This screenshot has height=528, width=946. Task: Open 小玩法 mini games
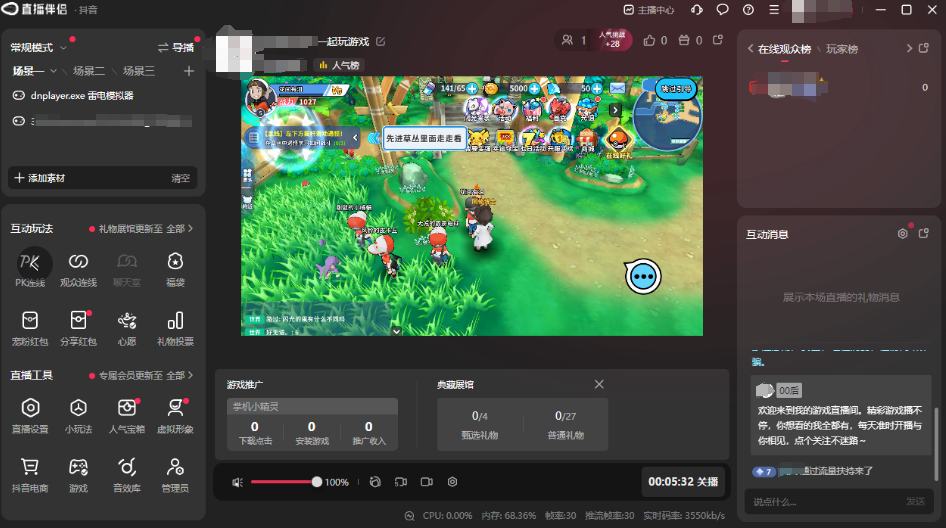pyautogui.click(x=78, y=416)
